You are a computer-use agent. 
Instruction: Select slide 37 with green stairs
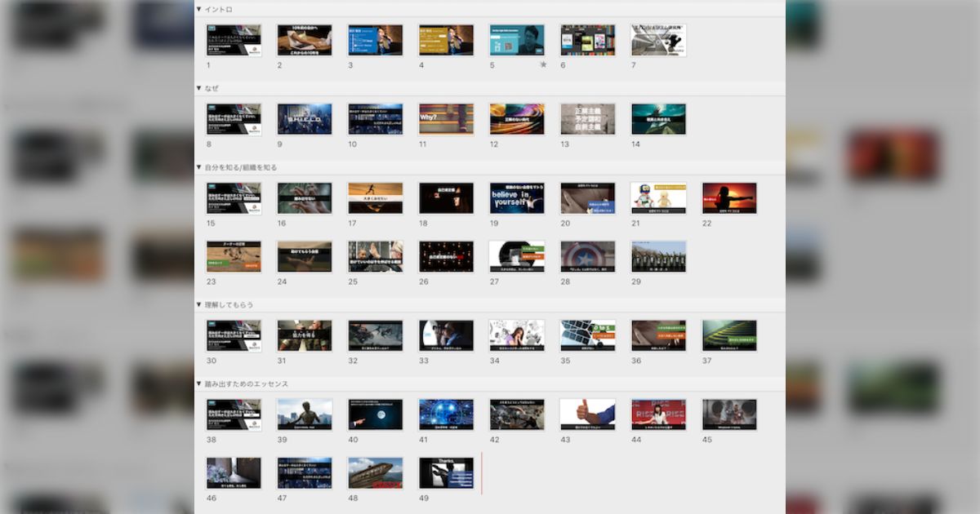(x=729, y=335)
